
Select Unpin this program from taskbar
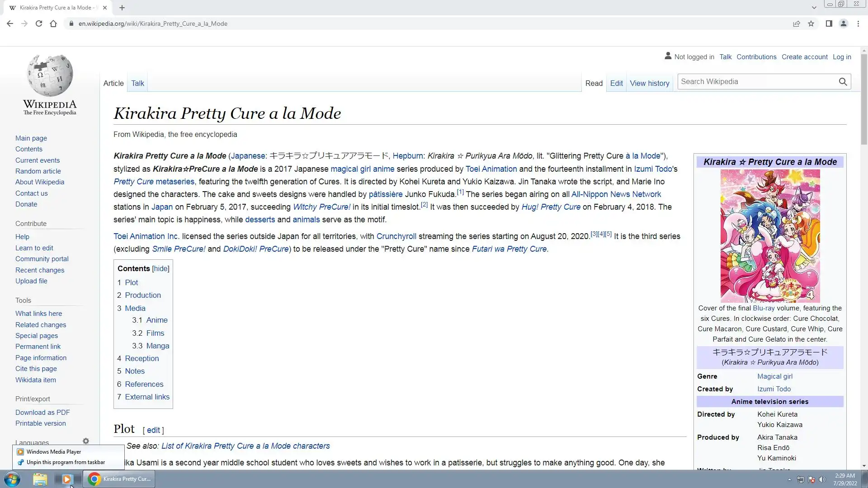point(66,462)
